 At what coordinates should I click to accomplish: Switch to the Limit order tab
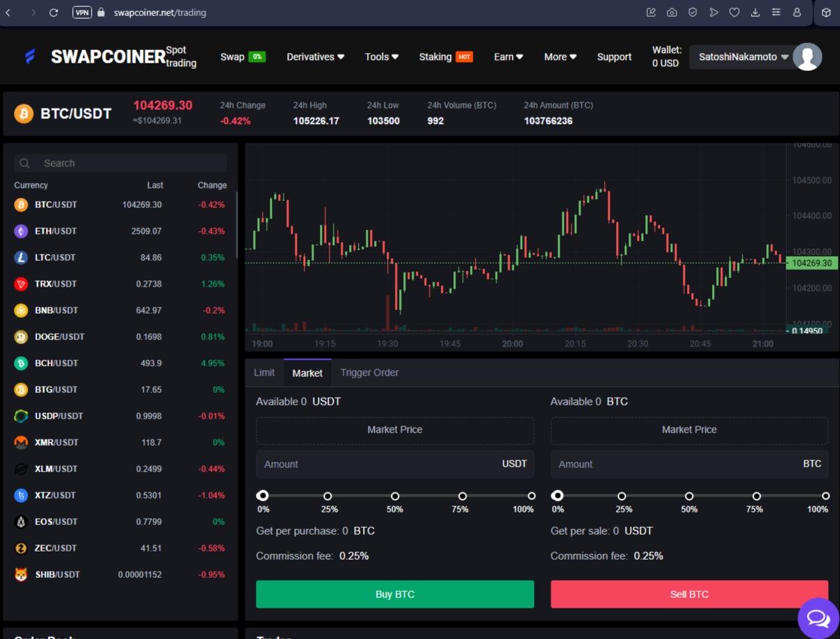click(x=264, y=373)
